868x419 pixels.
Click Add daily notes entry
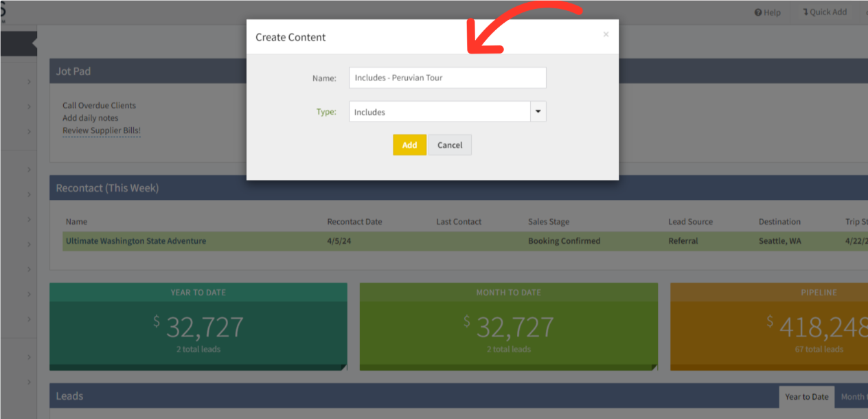(91, 118)
